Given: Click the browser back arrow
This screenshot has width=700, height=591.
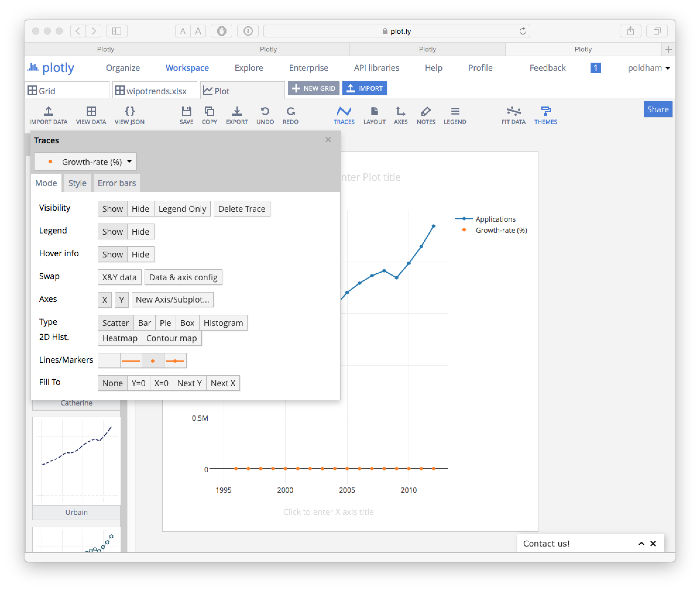Looking at the screenshot, I should (x=78, y=31).
